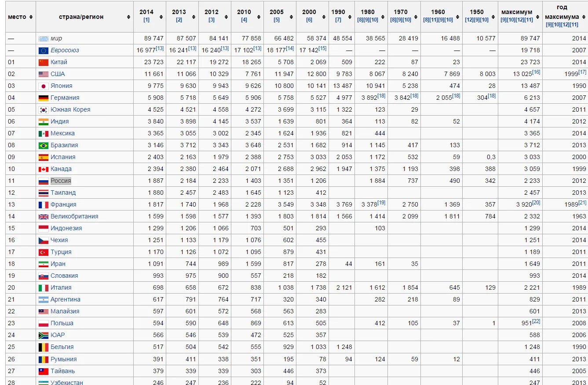Click the France flag icon
Viewport: 588px width, 385px height.
point(43,205)
